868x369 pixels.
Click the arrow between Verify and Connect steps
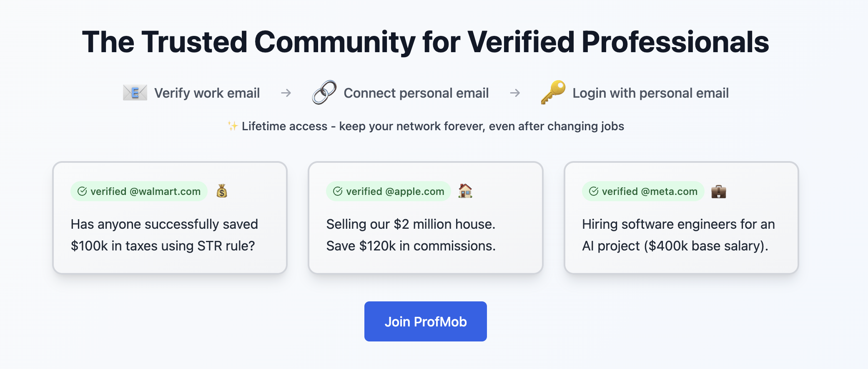tap(286, 93)
